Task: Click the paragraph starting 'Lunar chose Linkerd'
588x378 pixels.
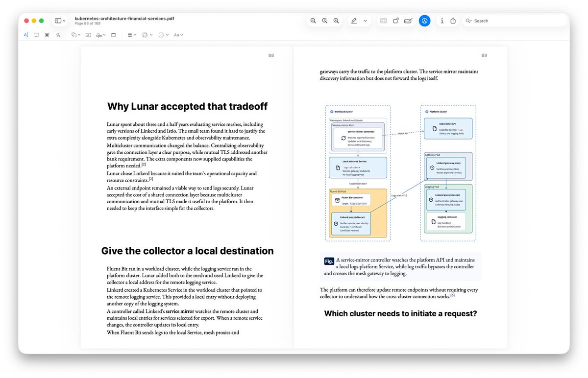Action: [x=182, y=176]
